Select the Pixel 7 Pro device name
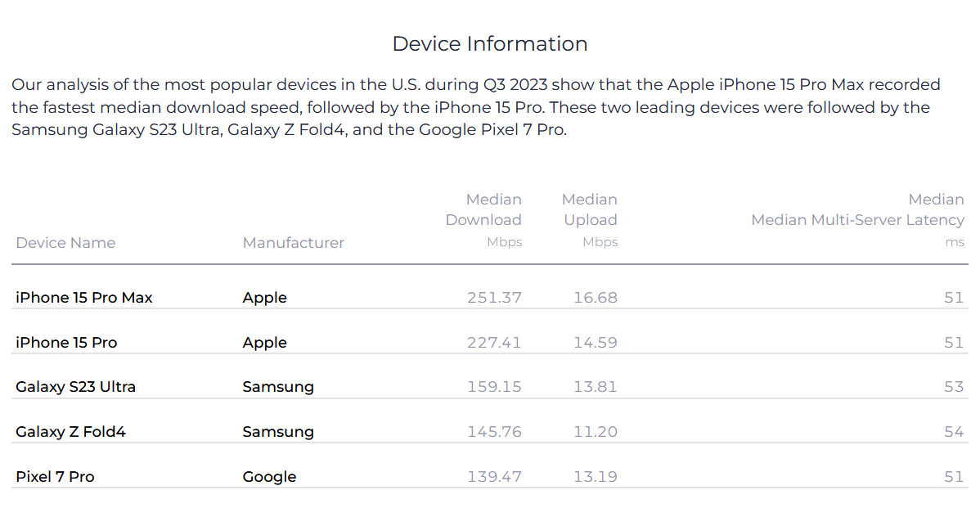 pos(55,477)
